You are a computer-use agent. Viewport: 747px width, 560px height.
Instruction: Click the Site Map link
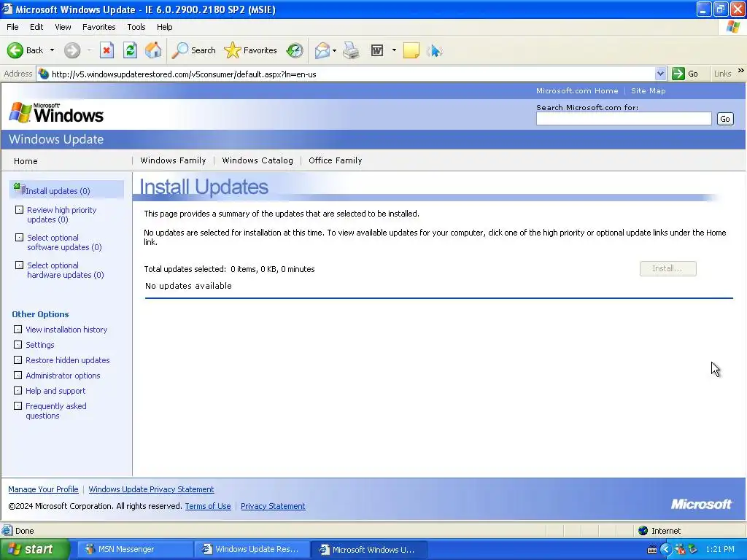click(x=648, y=90)
